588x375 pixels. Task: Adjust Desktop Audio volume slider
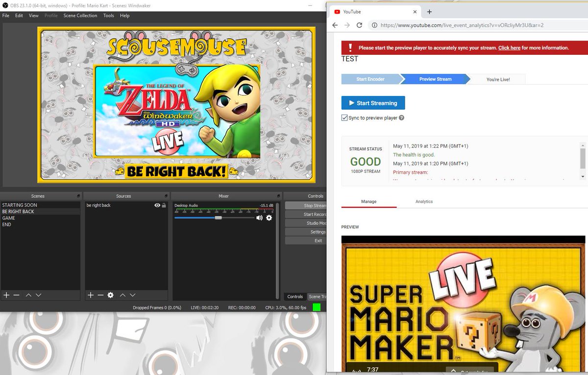(218, 218)
